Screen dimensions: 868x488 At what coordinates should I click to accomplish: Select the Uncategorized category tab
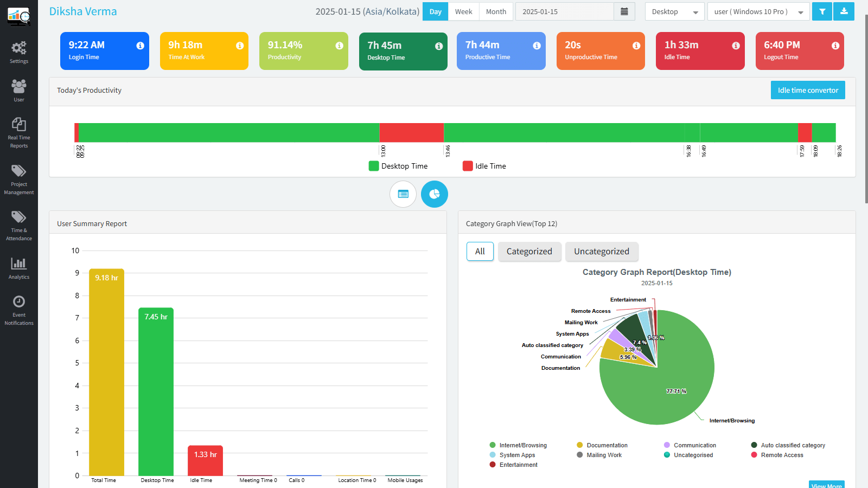tap(602, 251)
